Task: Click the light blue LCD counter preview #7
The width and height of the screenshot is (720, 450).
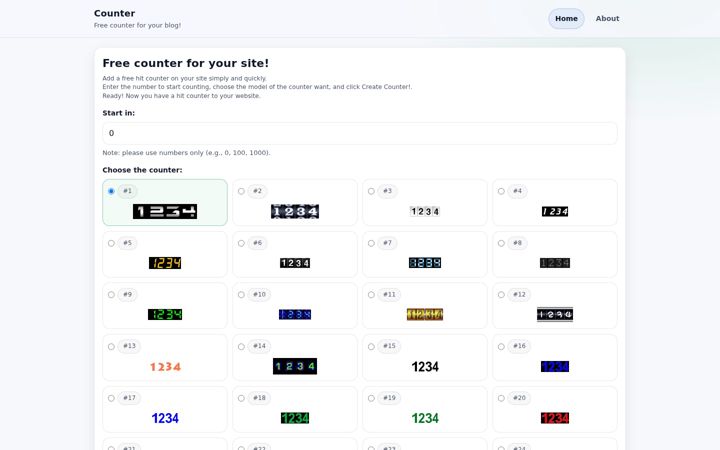Action: (x=425, y=263)
